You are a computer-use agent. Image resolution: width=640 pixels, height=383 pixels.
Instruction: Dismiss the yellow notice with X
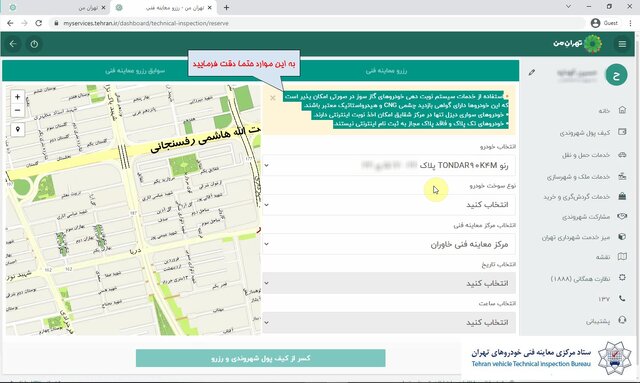pos(273,98)
